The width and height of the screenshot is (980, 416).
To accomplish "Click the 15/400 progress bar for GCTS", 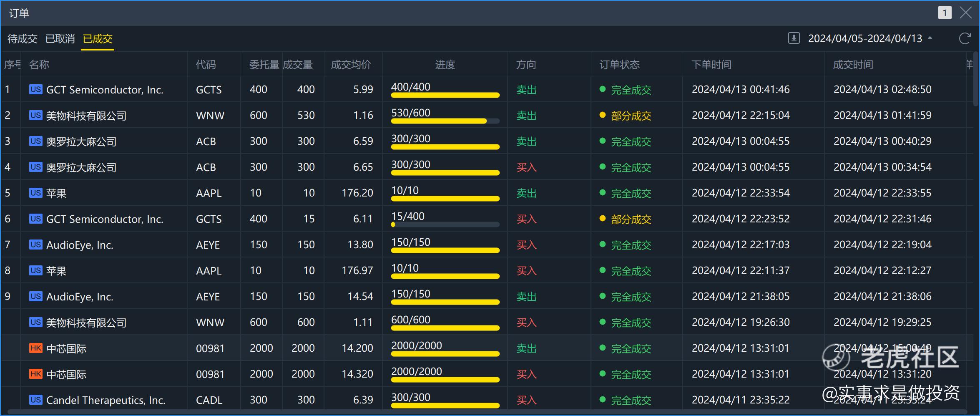I will [445, 224].
